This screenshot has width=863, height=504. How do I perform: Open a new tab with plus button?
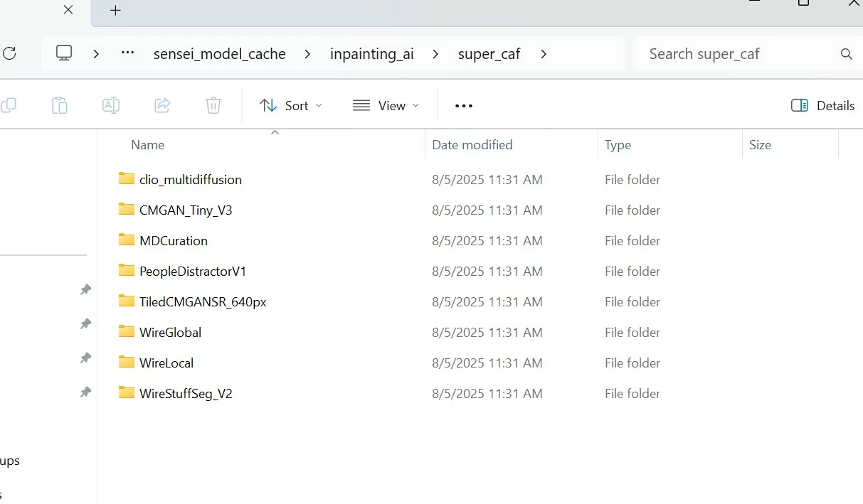pos(116,10)
